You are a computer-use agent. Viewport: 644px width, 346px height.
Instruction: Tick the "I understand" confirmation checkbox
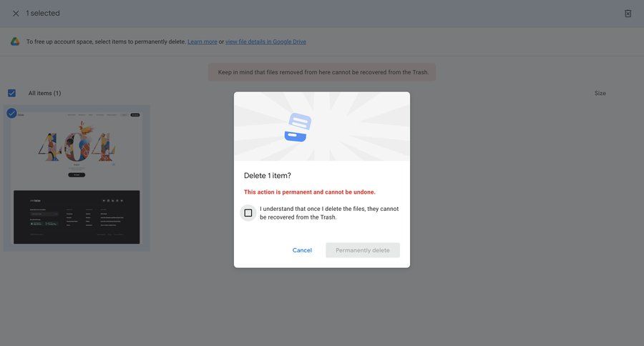[x=248, y=213]
